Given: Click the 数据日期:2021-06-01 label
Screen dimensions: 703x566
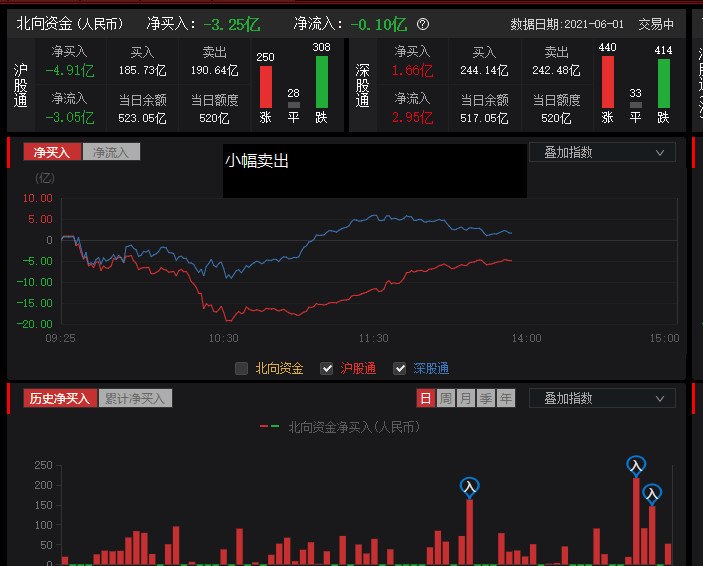Looking at the screenshot, I should [567, 24].
